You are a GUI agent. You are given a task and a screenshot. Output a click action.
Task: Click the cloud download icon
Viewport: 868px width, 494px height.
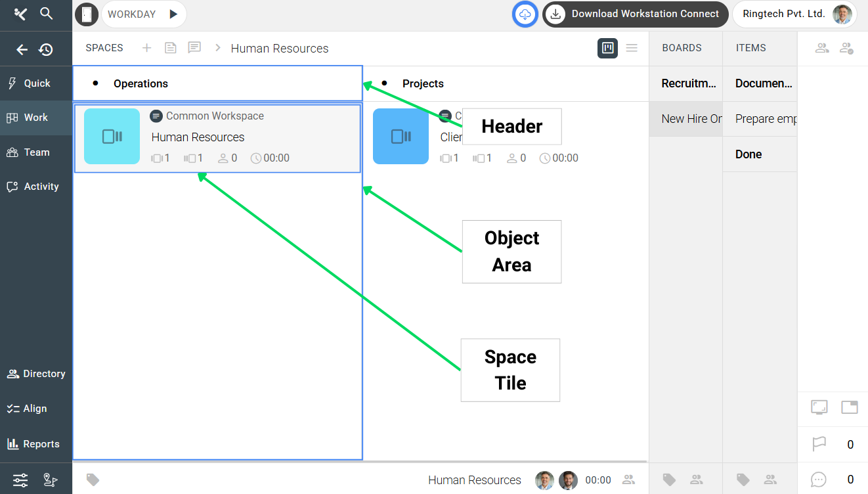[x=525, y=14]
